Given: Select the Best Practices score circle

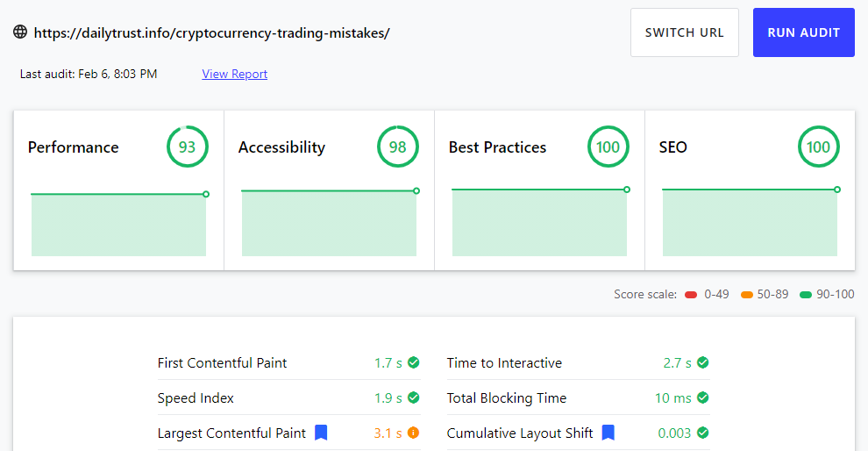Looking at the screenshot, I should pyautogui.click(x=608, y=147).
